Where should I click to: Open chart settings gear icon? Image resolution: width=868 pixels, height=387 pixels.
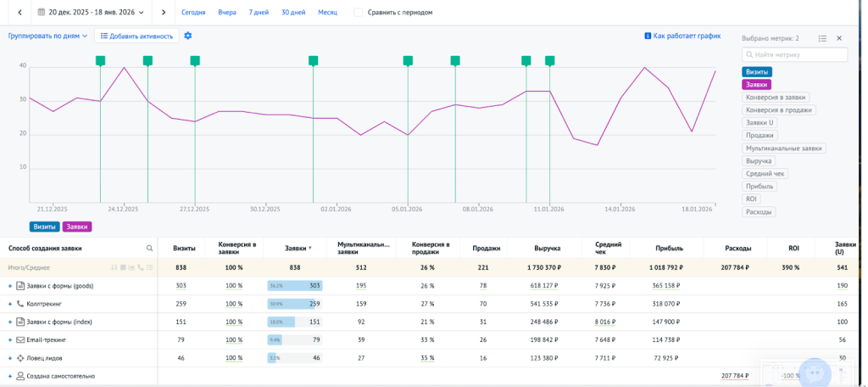[x=188, y=36]
